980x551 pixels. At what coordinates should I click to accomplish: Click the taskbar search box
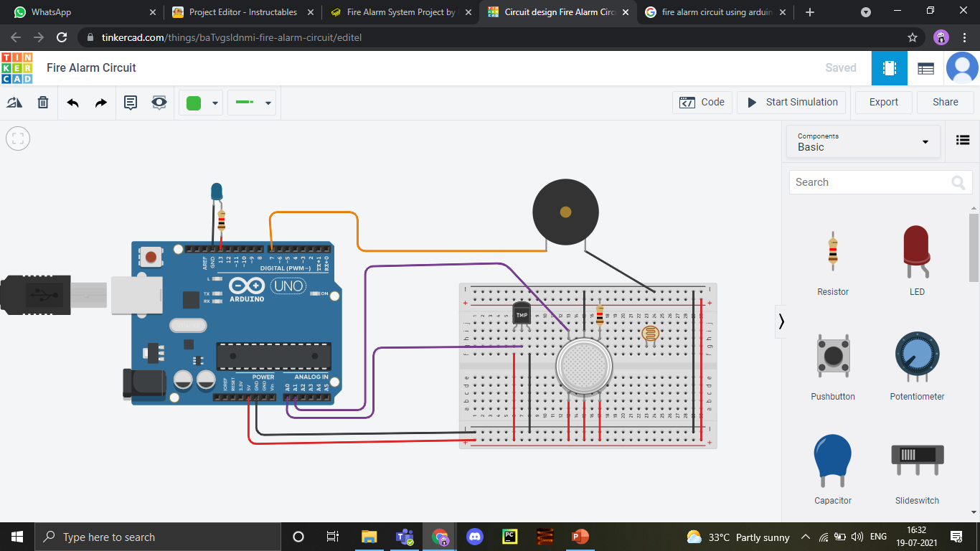158,537
